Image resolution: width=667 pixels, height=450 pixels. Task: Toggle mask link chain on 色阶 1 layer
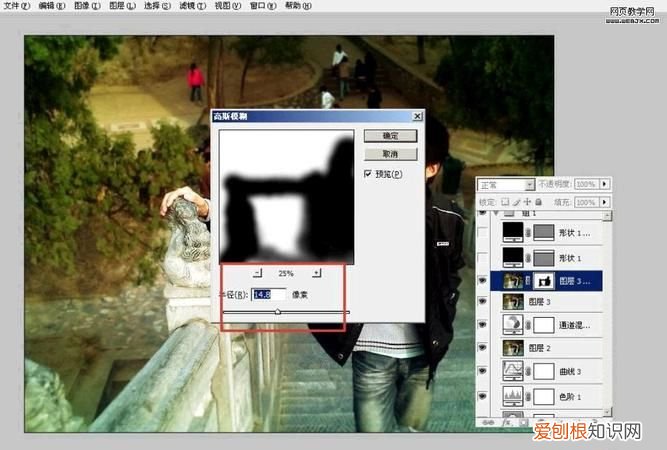(528, 396)
